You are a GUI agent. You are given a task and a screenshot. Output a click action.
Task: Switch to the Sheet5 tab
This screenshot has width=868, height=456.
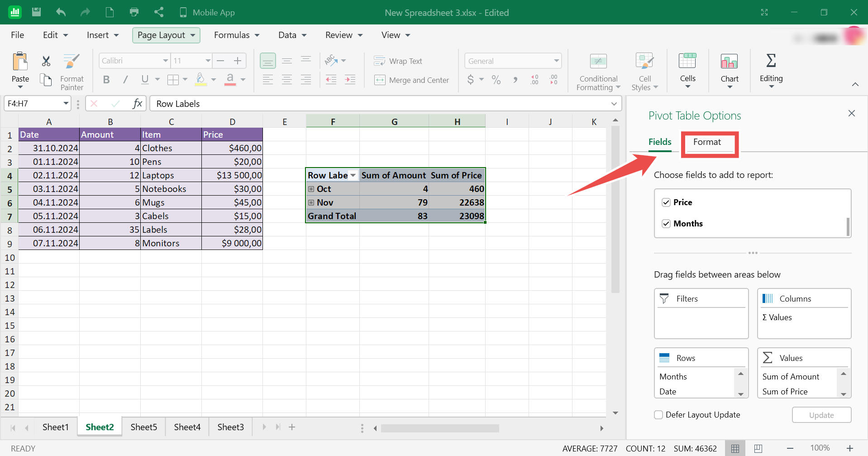(143, 427)
